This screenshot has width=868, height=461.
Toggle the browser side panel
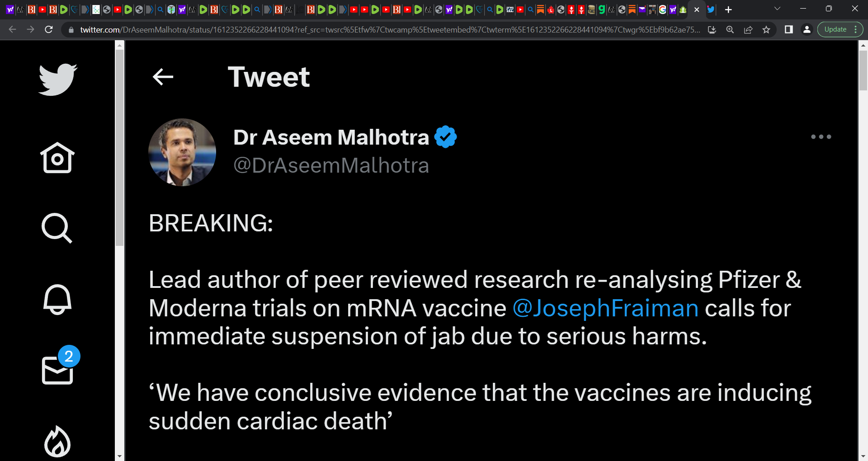[789, 30]
